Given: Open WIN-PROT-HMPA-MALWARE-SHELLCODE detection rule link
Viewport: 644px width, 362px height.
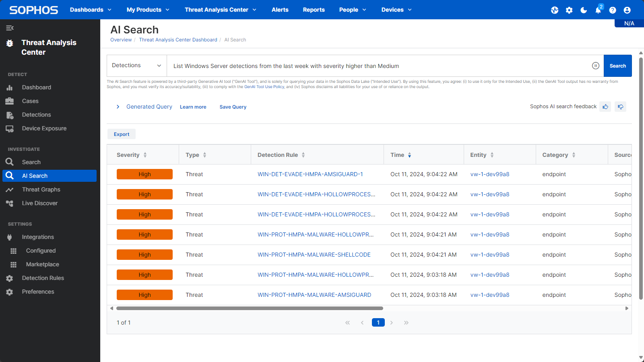Looking at the screenshot, I should pos(314,255).
